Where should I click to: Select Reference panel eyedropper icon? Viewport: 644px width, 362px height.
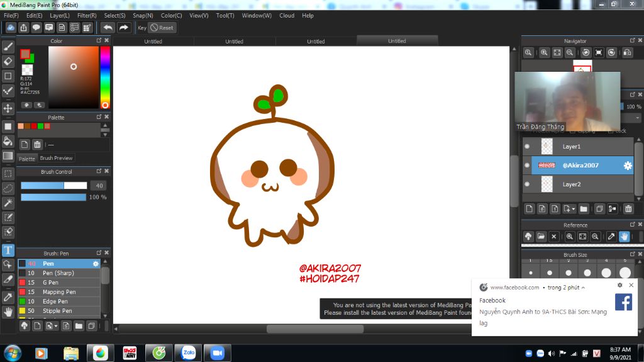click(x=611, y=237)
